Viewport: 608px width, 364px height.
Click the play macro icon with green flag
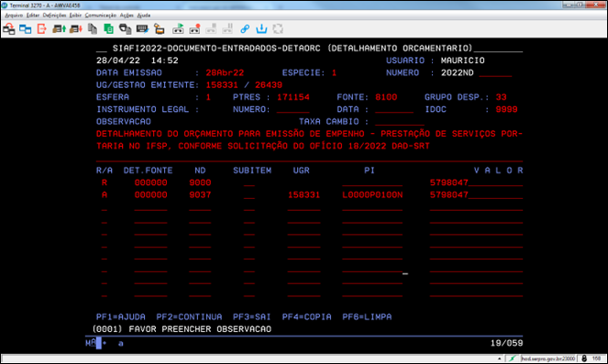[178, 28]
